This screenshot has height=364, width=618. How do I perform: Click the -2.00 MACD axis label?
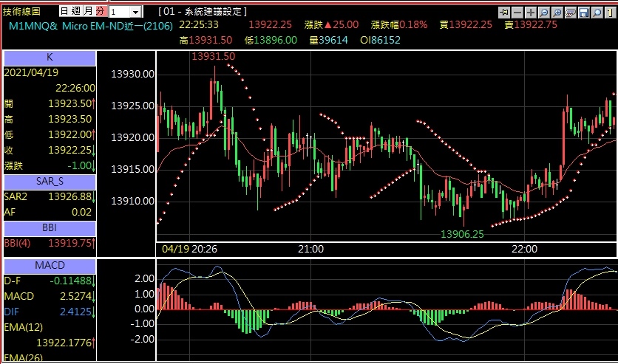(x=142, y=339)
